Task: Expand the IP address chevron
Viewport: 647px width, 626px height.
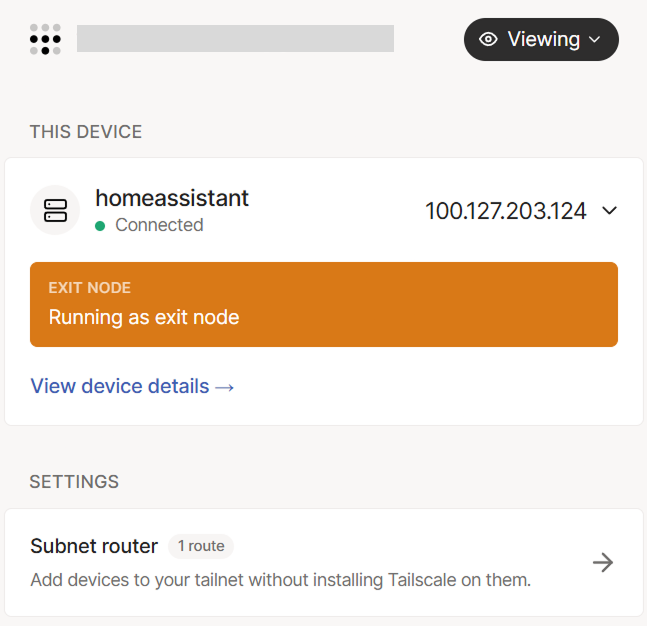Action: (610, 211)
